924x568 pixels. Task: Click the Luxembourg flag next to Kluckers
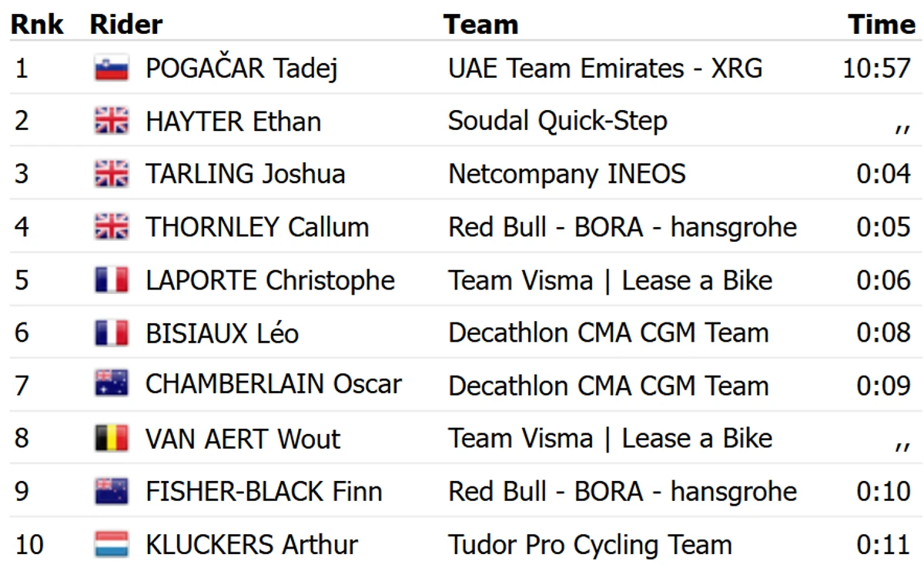pos(112,545)
